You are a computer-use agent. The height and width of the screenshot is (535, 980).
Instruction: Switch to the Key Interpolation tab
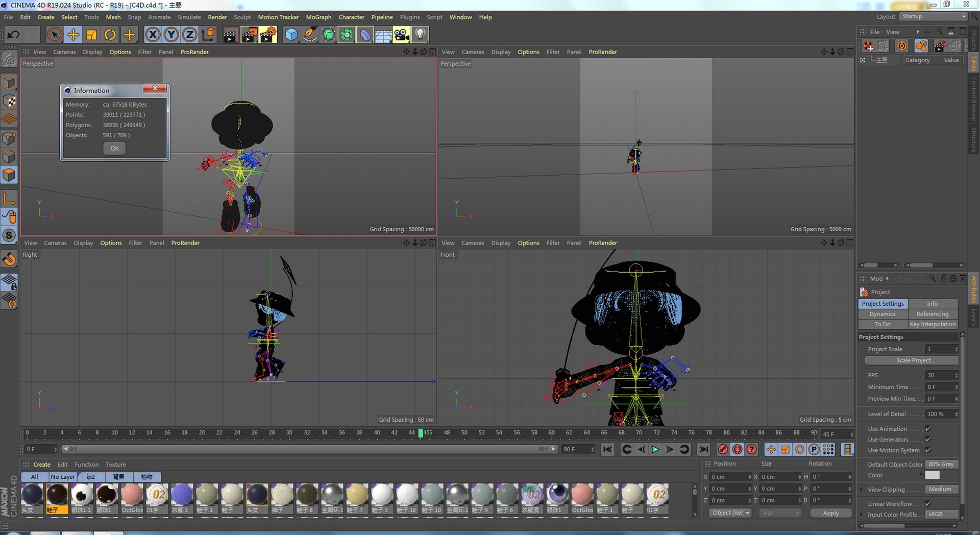933,324
